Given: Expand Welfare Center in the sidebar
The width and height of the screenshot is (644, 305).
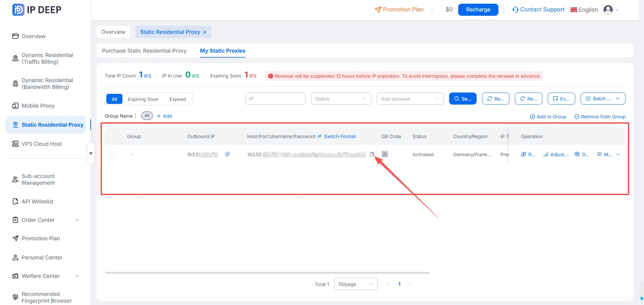Looking at the screenshot, I should click(46, 276).
